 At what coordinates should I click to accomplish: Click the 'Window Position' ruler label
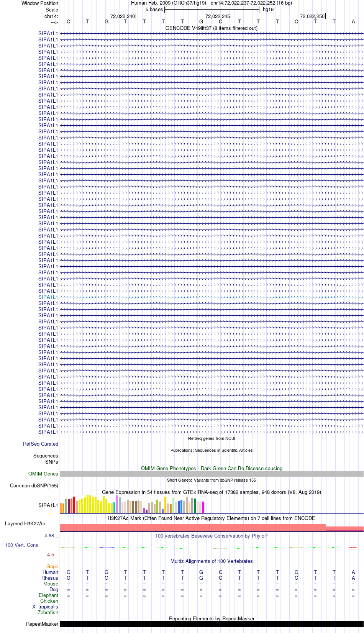pos(40,3)
